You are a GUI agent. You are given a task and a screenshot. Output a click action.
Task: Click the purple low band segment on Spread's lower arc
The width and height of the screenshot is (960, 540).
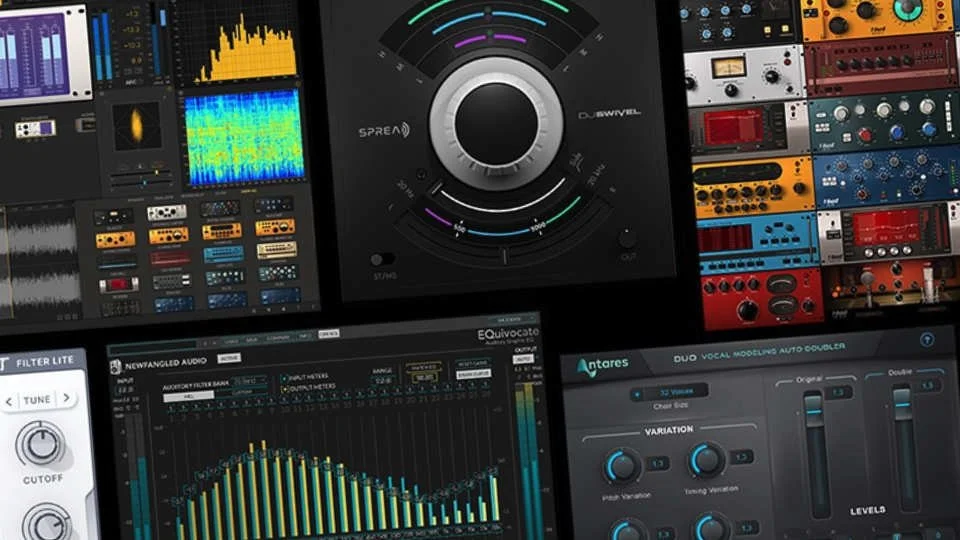tap(438, 217)
